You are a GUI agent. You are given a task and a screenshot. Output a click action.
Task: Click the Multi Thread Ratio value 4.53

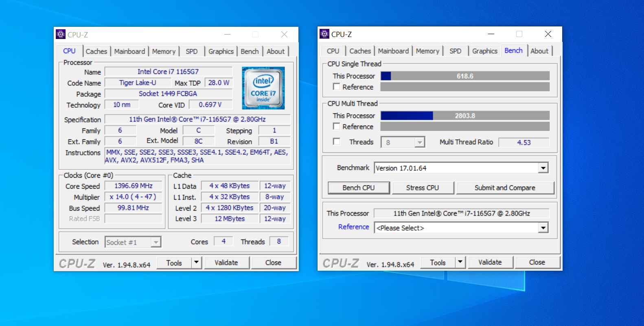click(524, 142)
